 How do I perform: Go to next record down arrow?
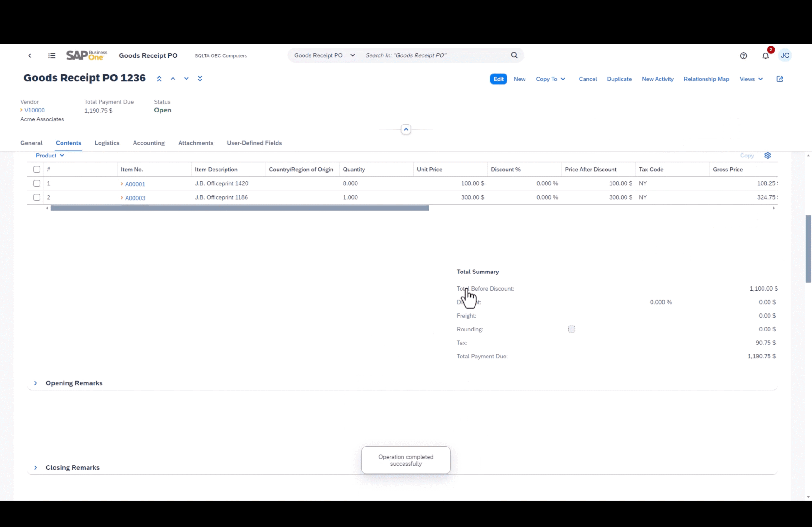[x=186, y=79]
